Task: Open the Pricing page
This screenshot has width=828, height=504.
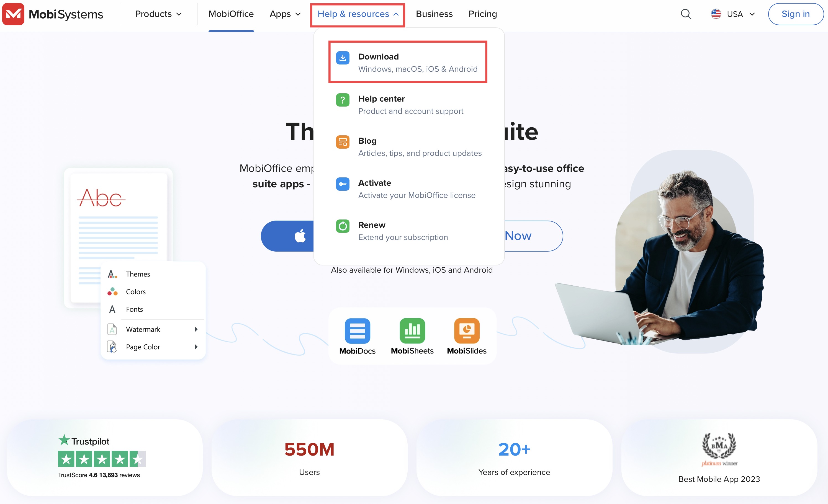Action: tap(483, 14)
